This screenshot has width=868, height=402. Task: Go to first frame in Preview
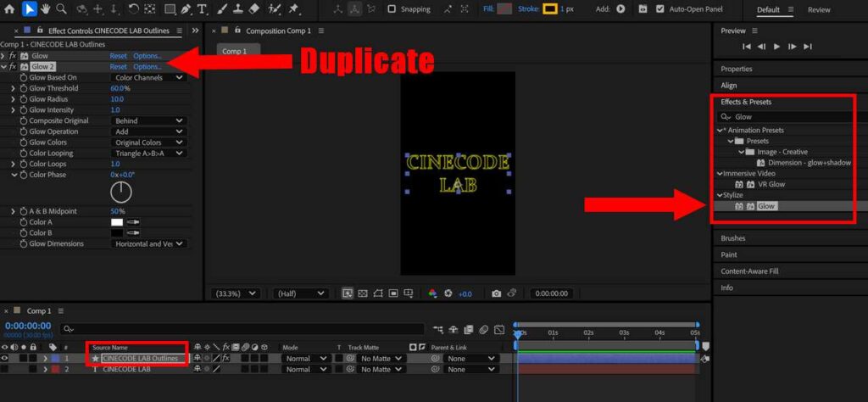click(747, 47)
